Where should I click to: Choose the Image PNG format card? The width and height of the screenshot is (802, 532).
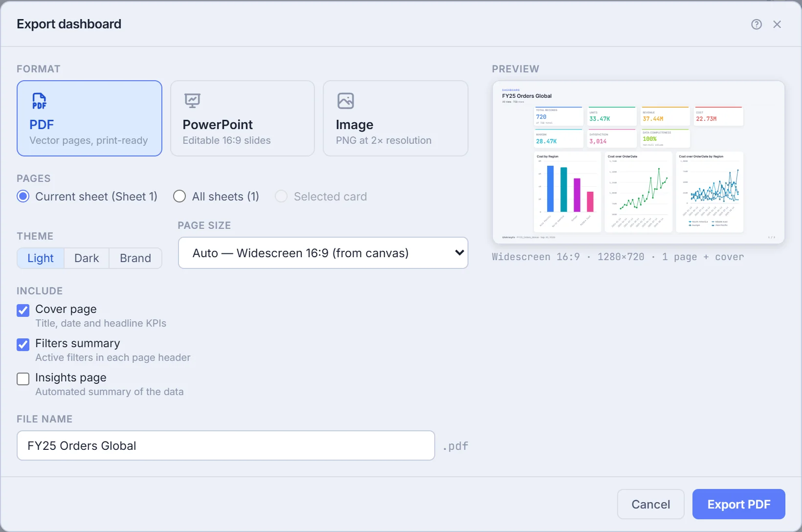click(x=396, y=118)
